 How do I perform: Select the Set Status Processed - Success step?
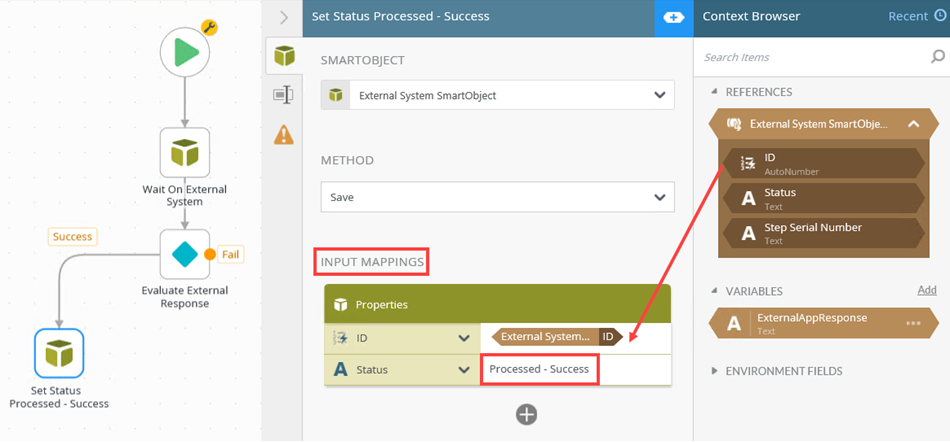(x=59, y=353)
